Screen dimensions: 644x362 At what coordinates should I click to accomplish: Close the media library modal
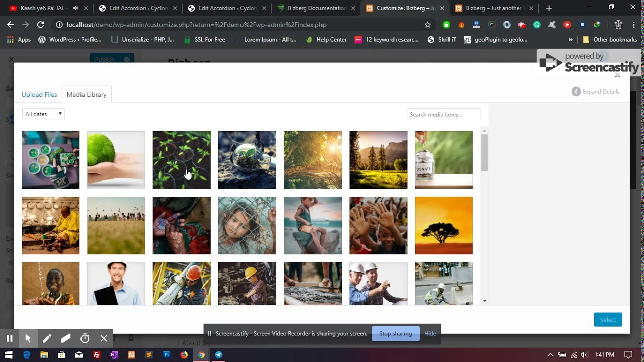617,75
